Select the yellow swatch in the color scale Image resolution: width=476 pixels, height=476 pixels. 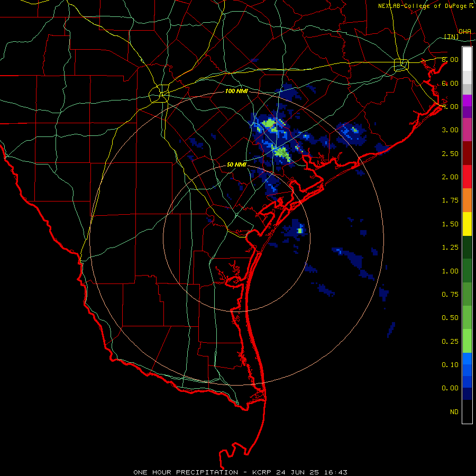pyautogui.click(x=467, y=224)
